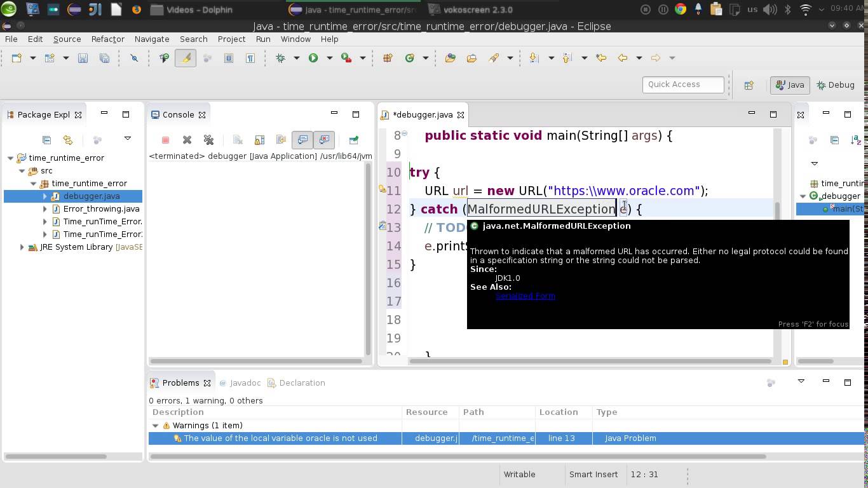The image size is (868, 488).
Task: Toggle Mark Occurrences highlighter icon
Action: 186,58
